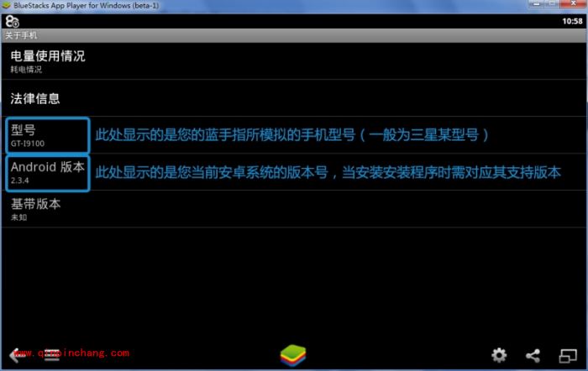Select the Android 版本 2.3.4 row
588x371 pixels.
click(294, 172)
